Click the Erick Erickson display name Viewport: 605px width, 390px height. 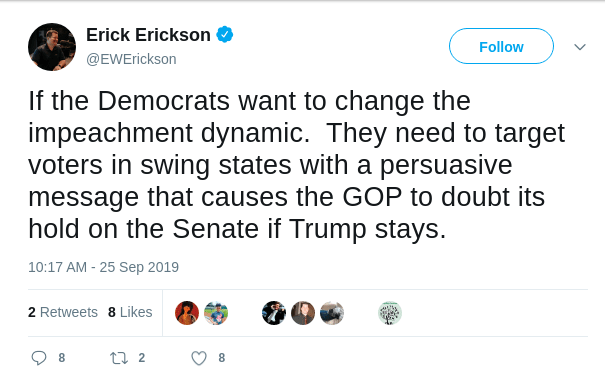pyautogui.click(x=148, y=35)
